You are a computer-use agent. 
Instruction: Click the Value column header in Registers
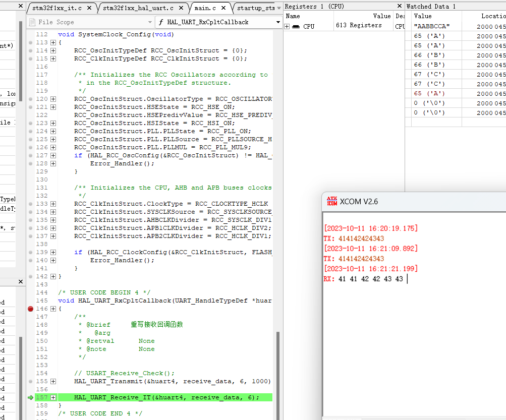pyautogui.click(x=382, y=16)
